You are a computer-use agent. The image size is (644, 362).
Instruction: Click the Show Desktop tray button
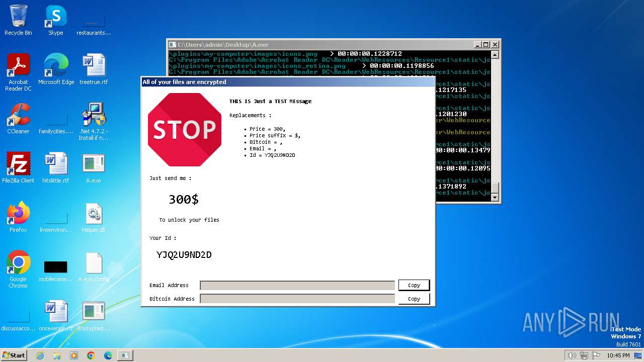638,355
